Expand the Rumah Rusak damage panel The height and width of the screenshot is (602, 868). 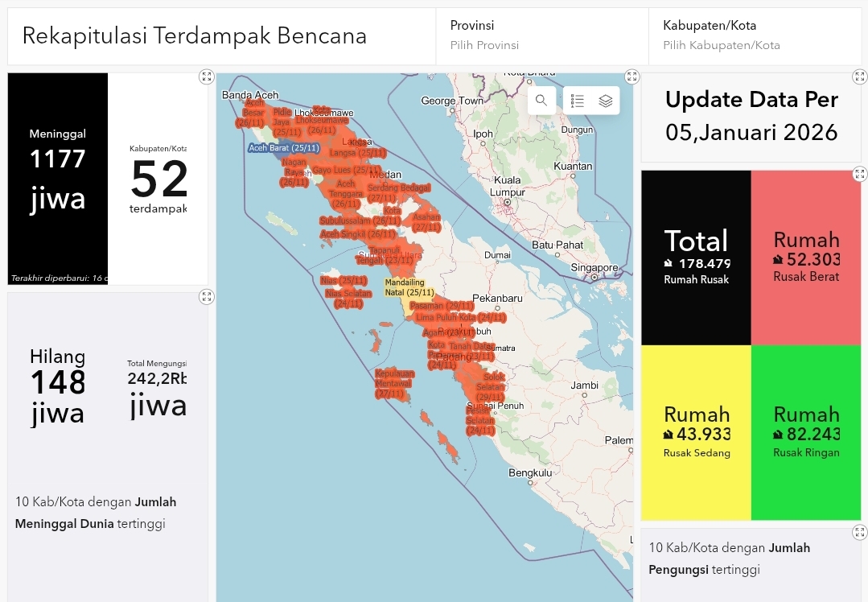(859, 174)
